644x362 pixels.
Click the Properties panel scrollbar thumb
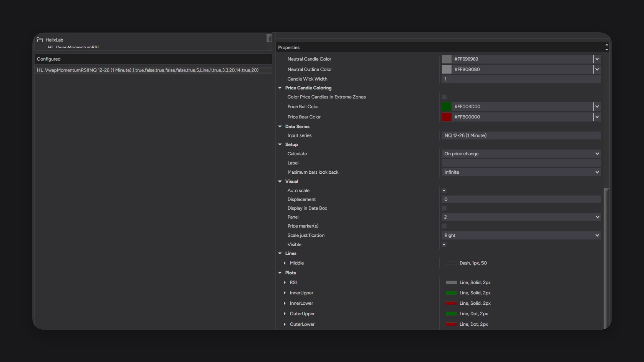607,259
